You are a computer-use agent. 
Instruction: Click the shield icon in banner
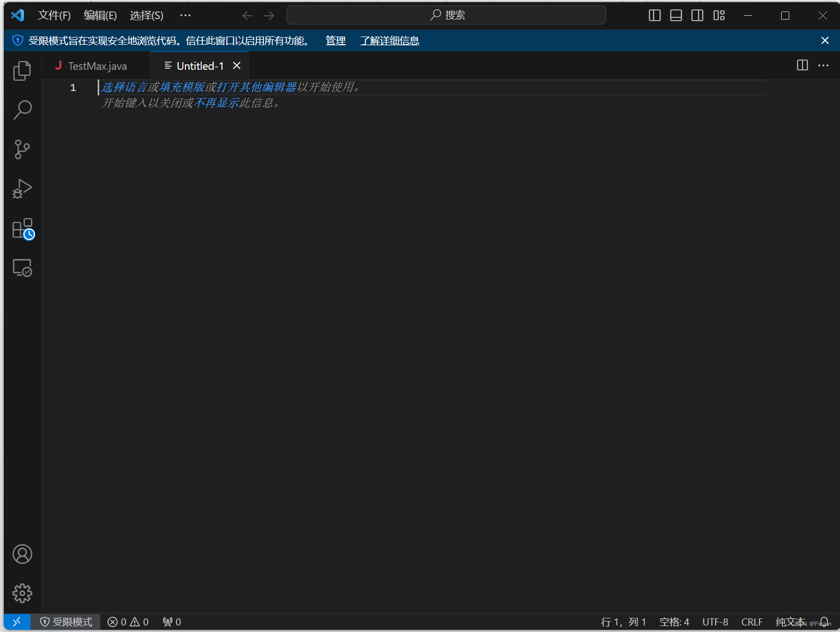(x=17, y=40)
